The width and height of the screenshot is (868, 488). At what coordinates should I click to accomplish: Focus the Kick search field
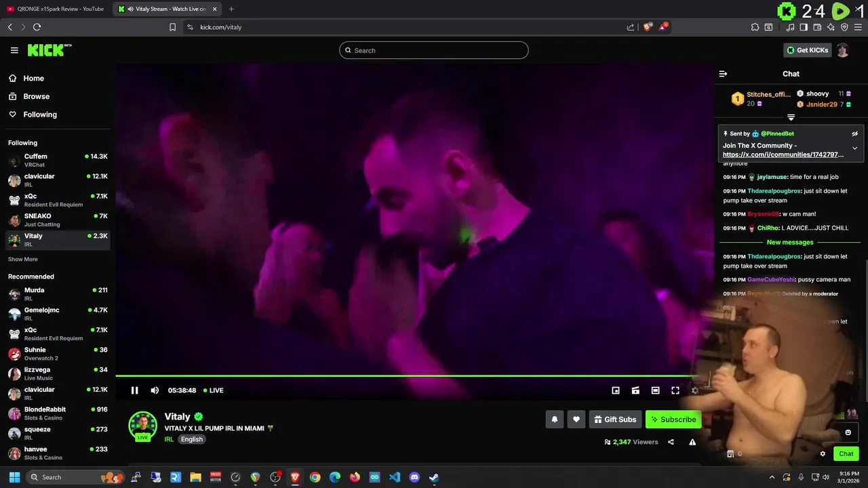434,50
